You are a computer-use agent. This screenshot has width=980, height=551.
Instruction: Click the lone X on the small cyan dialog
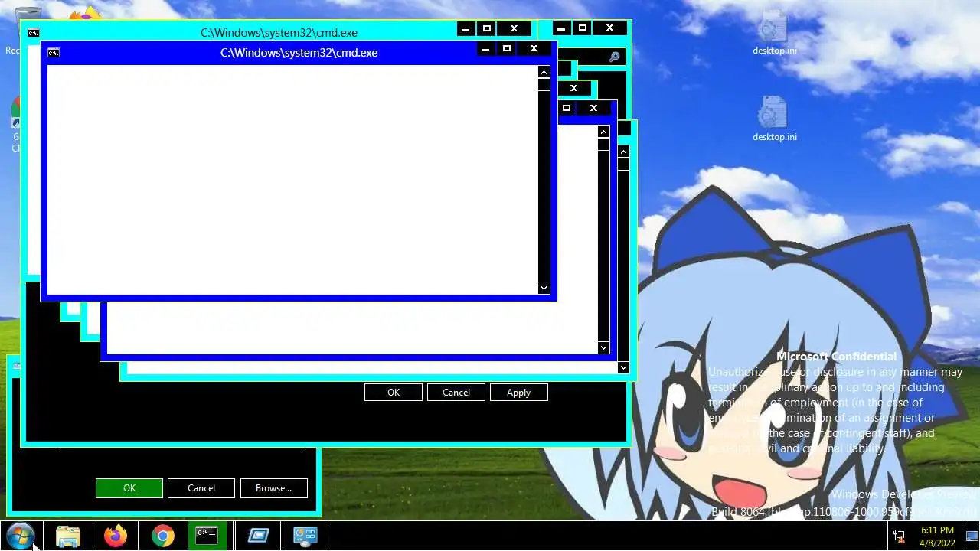point(573,88)
